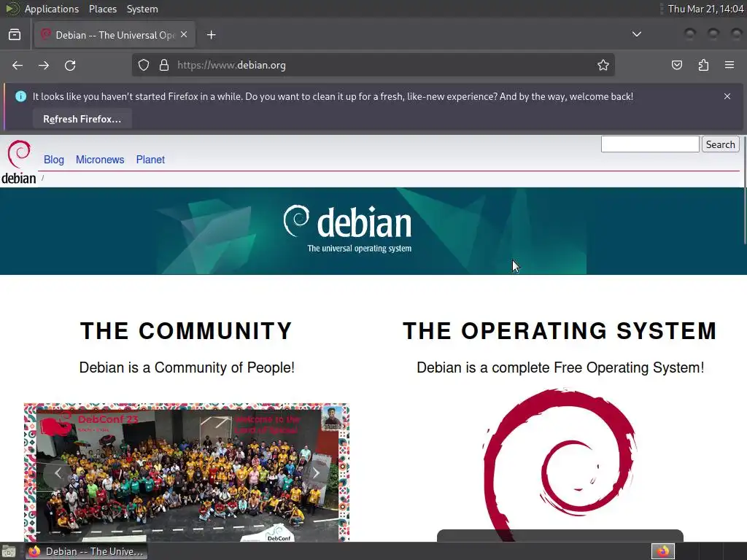747x560 pixels.
Task: Bookmark this page with the star
Action: [603, 65]
